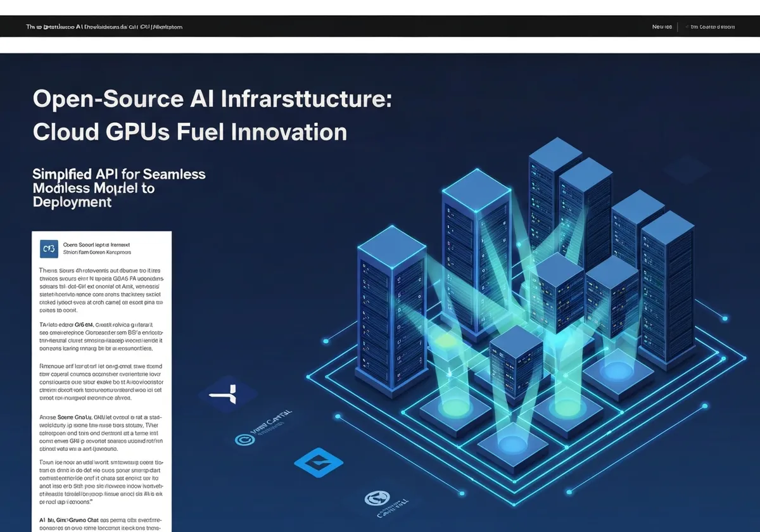Click the first paragraph of the article card
The image size is (760, 532).
(x=101, y=290)
